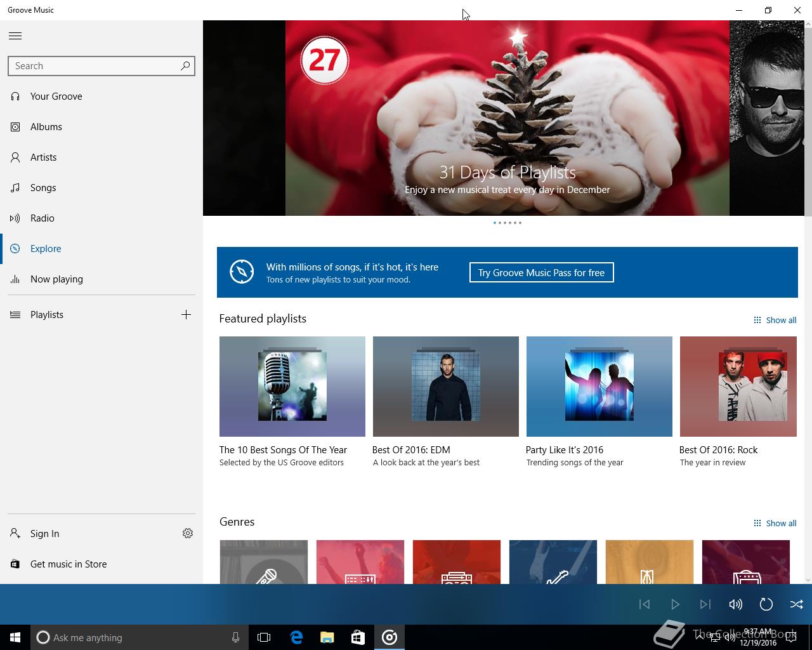Viewport: 812px width, 650px height.
Task: Toggle repeat playback
Action: coord(766,604)
